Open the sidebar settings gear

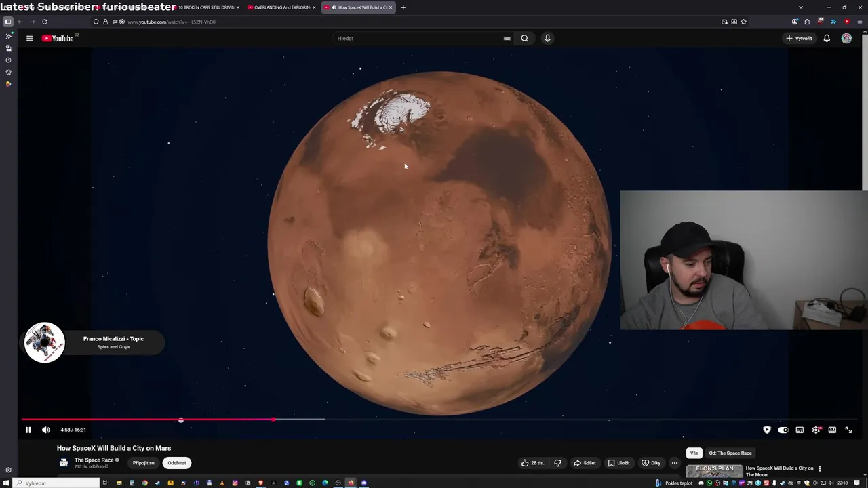click(8, 470)
